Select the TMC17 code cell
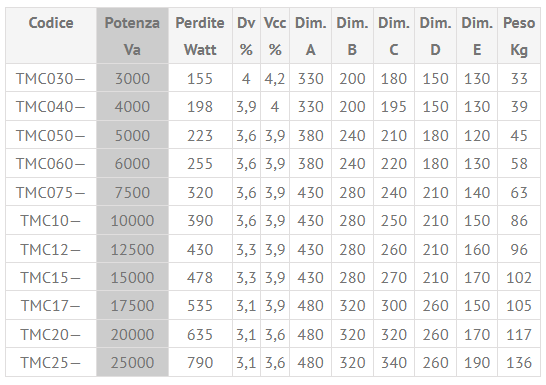The image size is (546, 385). coord(51,305)
